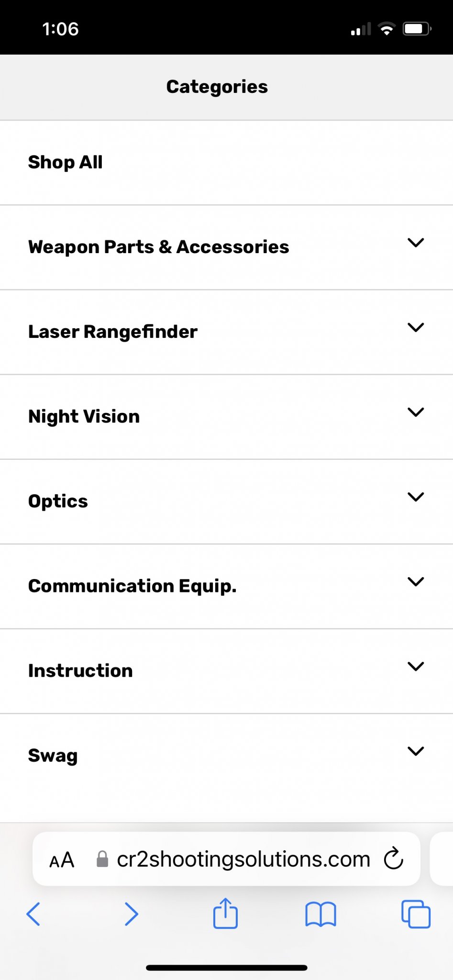Expand the Optics category chevron
Viewport: 453px width, 980px height.
point(416,497)
